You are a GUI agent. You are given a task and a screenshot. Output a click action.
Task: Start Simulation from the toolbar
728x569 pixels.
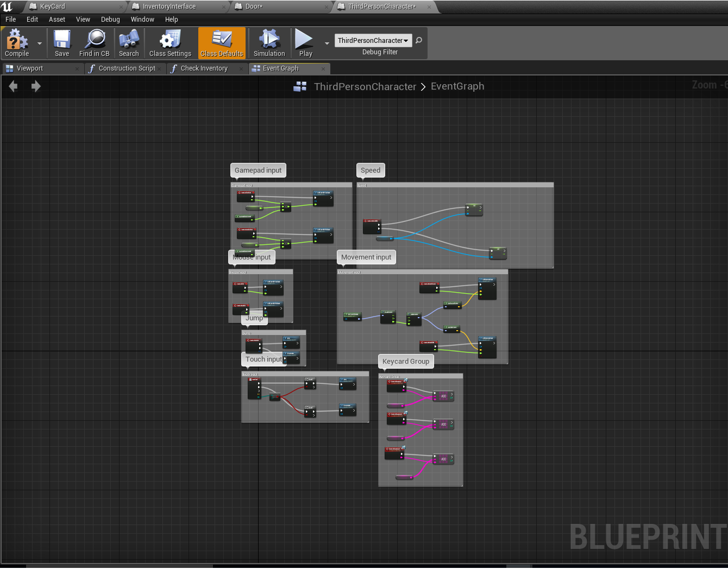click(x=269, y=43)
